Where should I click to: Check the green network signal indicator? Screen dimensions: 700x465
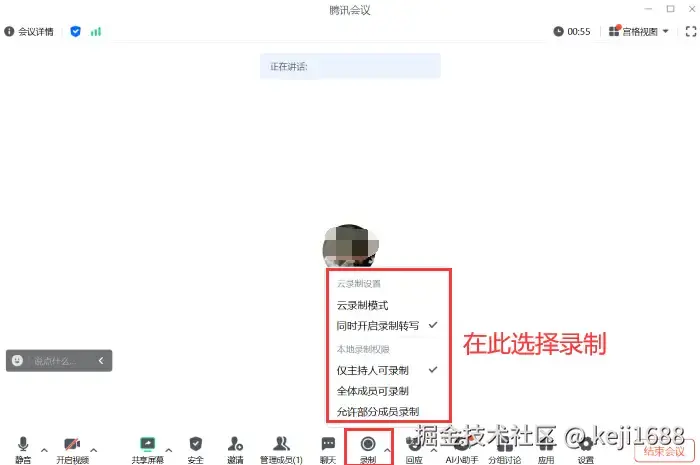pyautogui.click(x=96, y=32)
